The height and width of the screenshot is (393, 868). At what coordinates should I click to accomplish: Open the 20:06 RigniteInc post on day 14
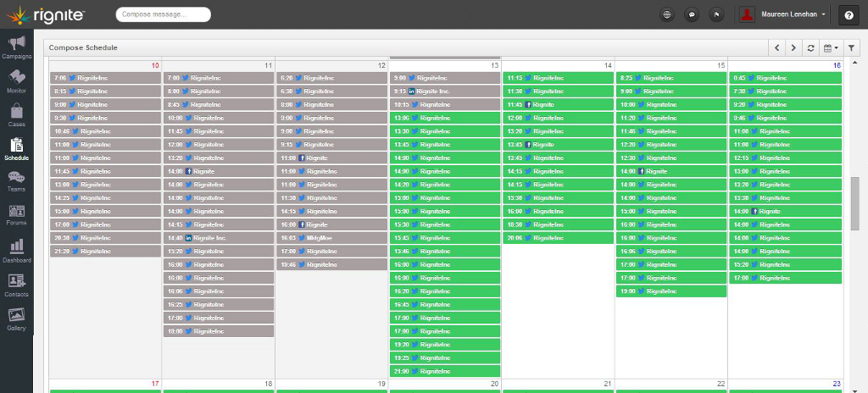pyautogui.click(x=558, y=238)
